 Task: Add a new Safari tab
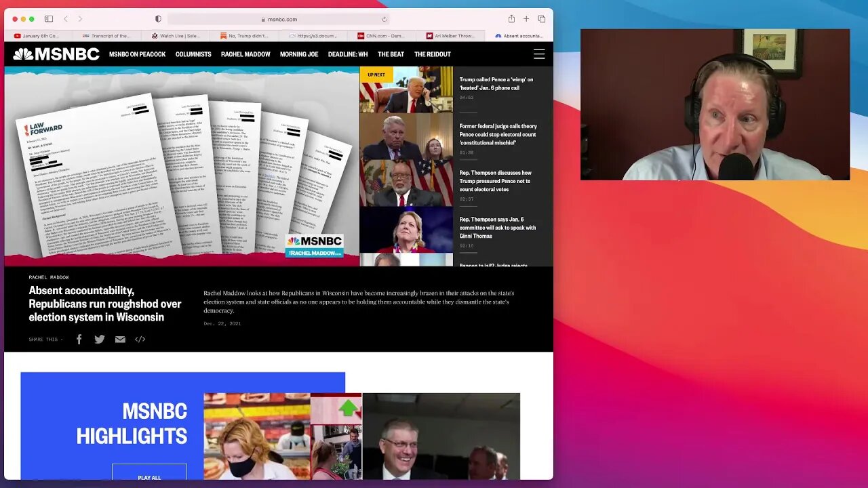coord(526,19)
